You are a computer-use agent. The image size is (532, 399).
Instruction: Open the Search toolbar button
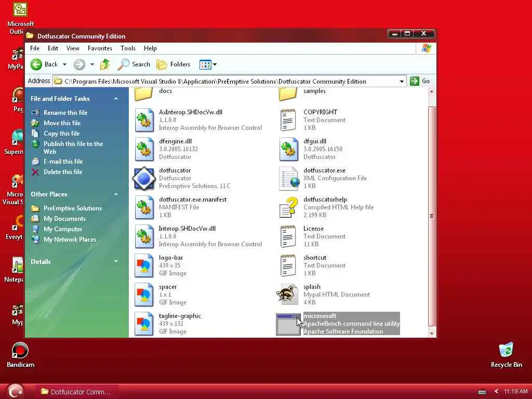click(134, 64)
